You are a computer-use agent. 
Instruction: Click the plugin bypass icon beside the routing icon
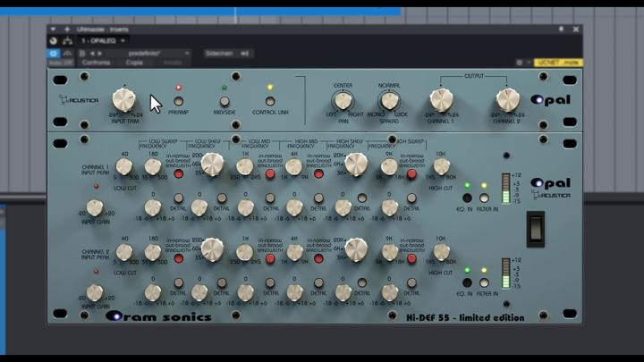click(x=54, y=40)
